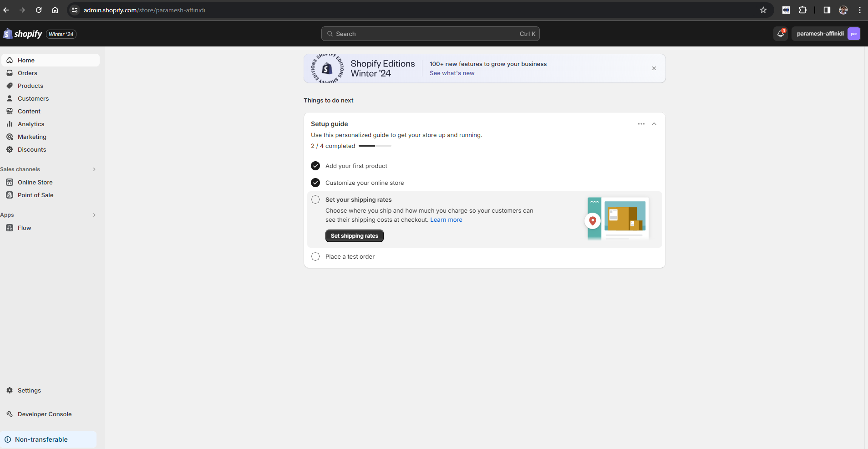868x449 pixels.
Task: Click the Non-transferable info icon
Action: pos(8,439)
